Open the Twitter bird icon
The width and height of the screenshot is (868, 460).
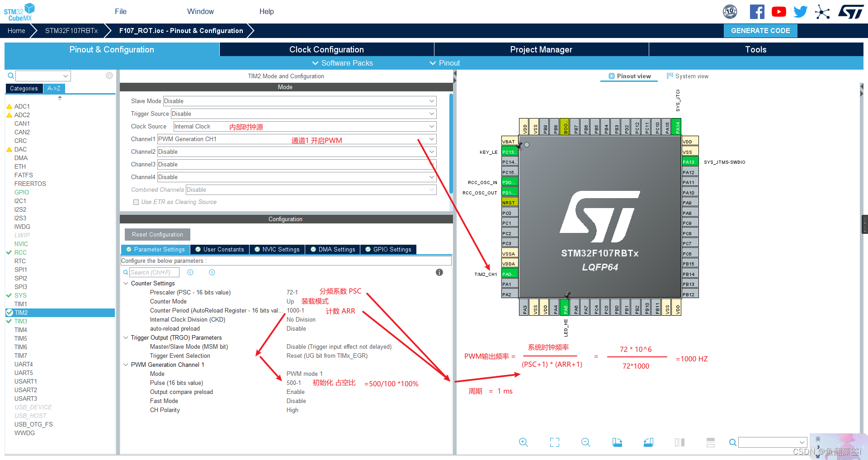point(800,12)
